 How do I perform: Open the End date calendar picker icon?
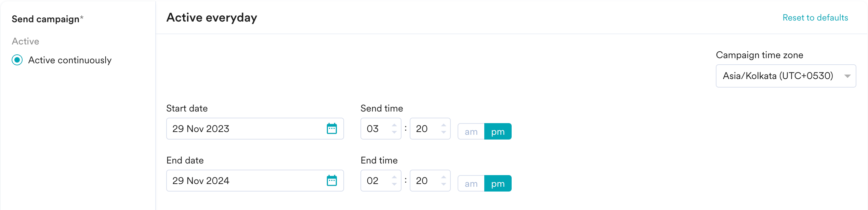(x=332, y=181)
